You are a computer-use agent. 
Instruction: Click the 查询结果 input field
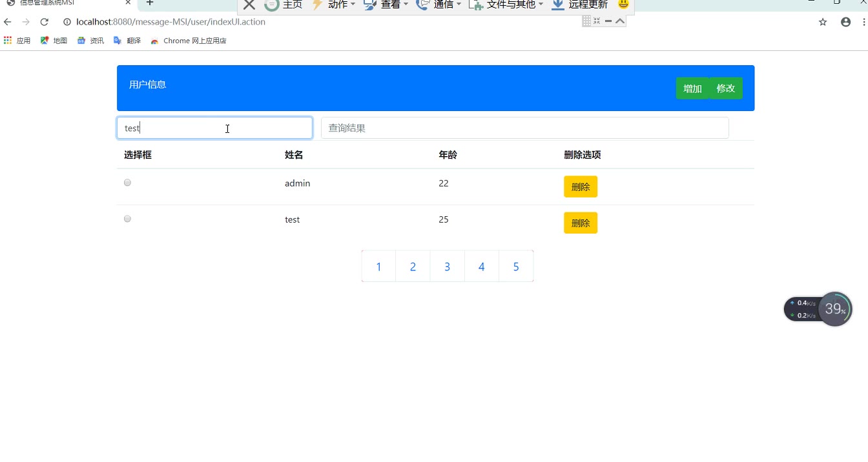tap(524, 128)
